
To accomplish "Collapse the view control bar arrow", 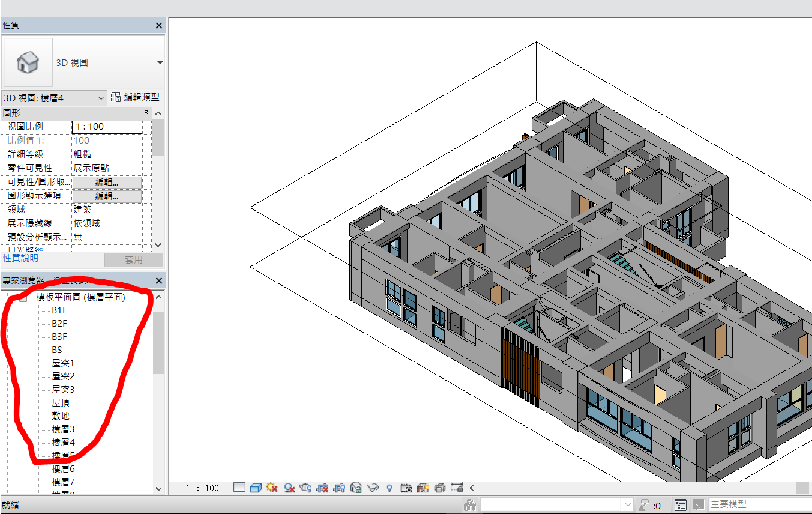I will [472, 488].
